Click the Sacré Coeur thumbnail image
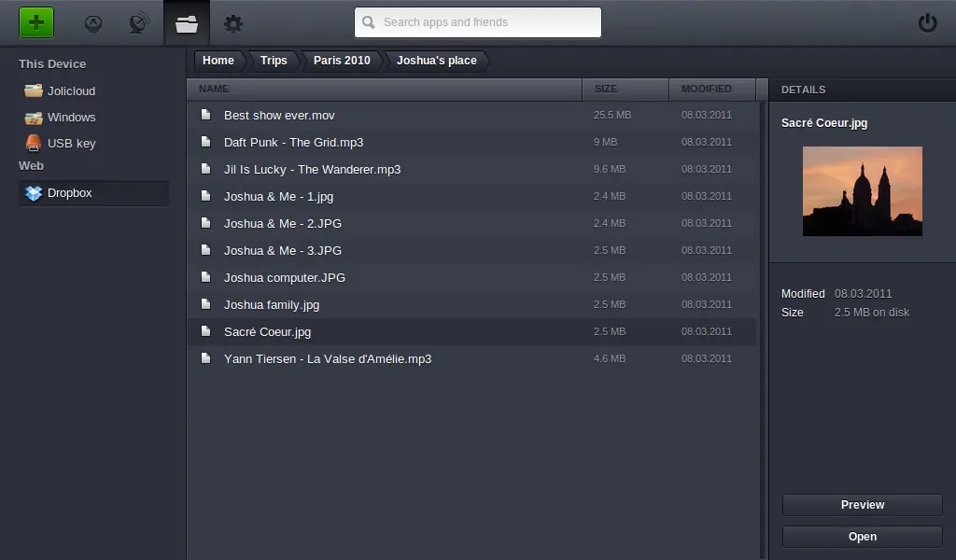The height and width of the screenshot is (560, 956). [862, 191]
